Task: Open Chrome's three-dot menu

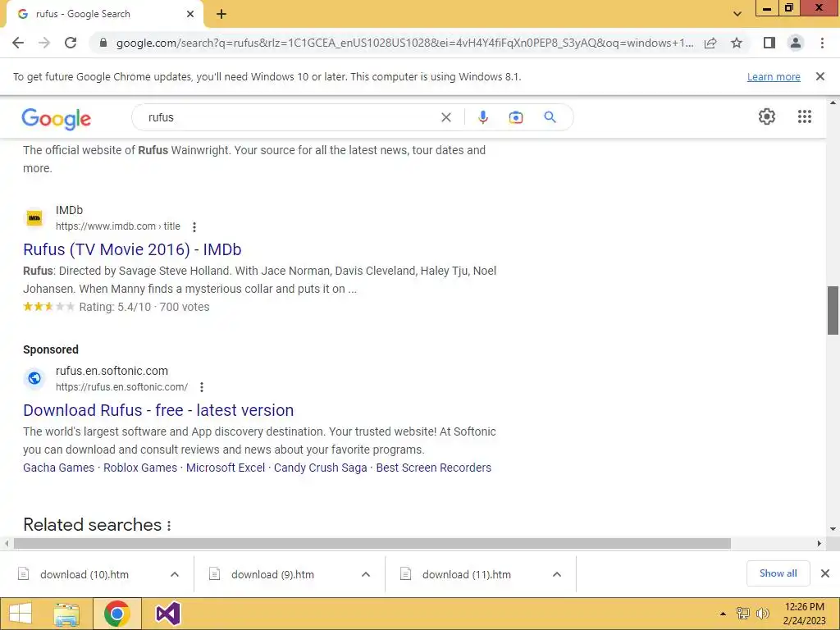Action: coord(822,43)
